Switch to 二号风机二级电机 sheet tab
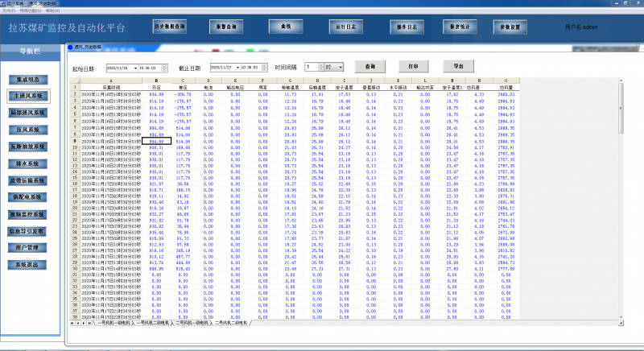Screen dimensions: 644x351 [230, 324]
